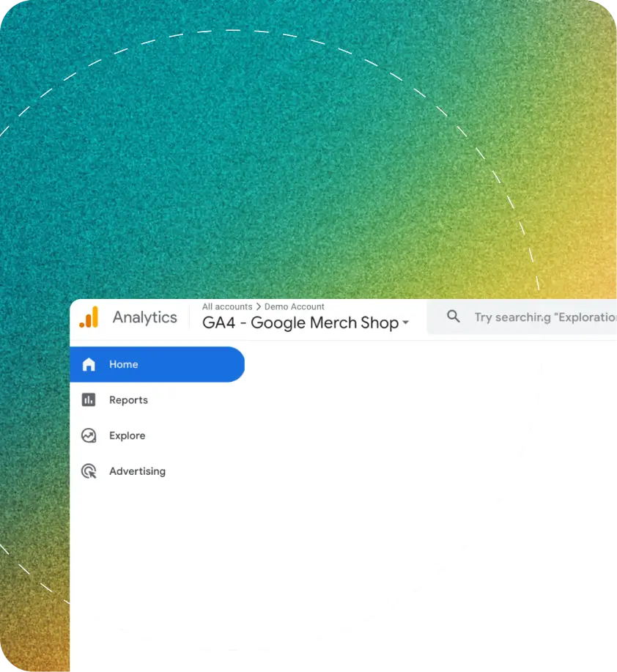The image size is (617, 672).
Task: Open the Reports text label in navigation
Action: [x=128, y=400]
